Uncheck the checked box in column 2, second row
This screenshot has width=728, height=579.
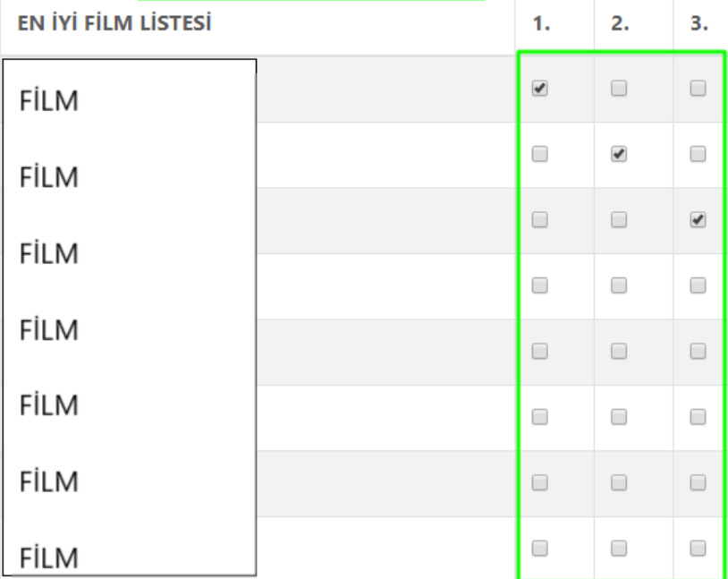coord(618,154)
